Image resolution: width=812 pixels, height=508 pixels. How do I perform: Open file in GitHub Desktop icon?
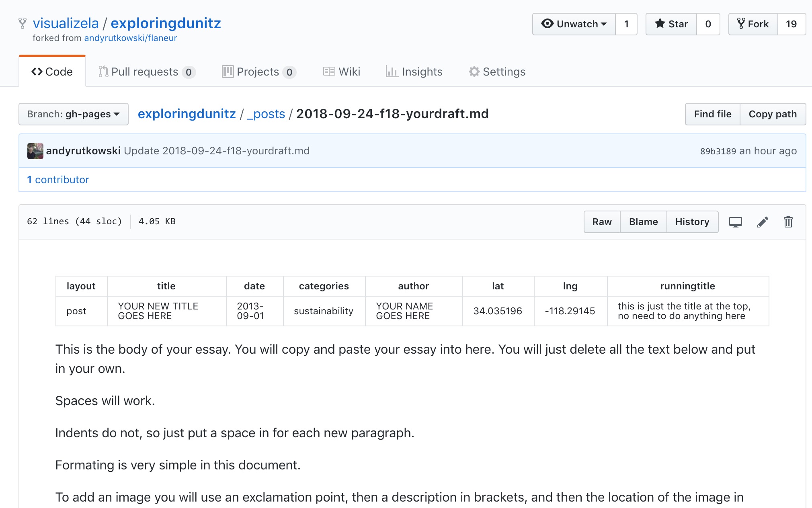pos(735,222)
